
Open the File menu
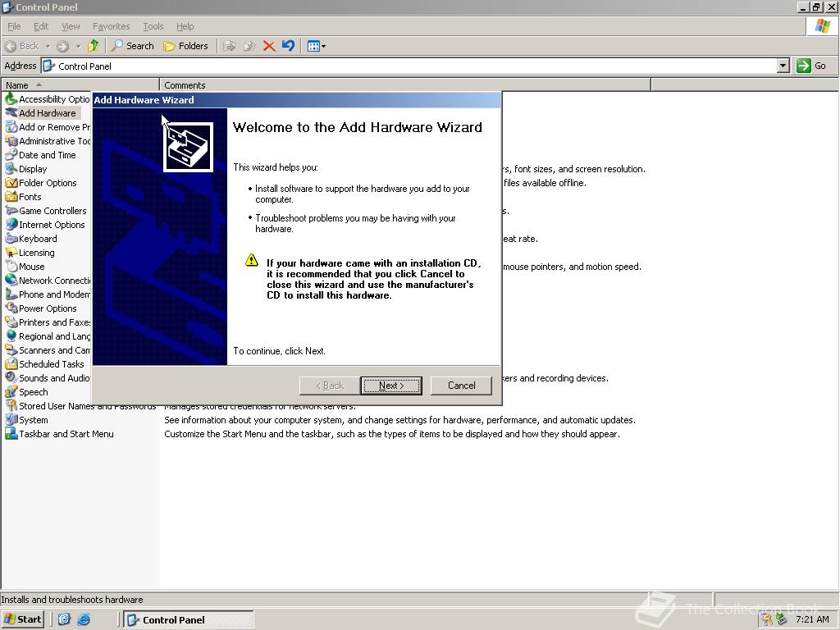pyautogui.click(x=14, y=26)
